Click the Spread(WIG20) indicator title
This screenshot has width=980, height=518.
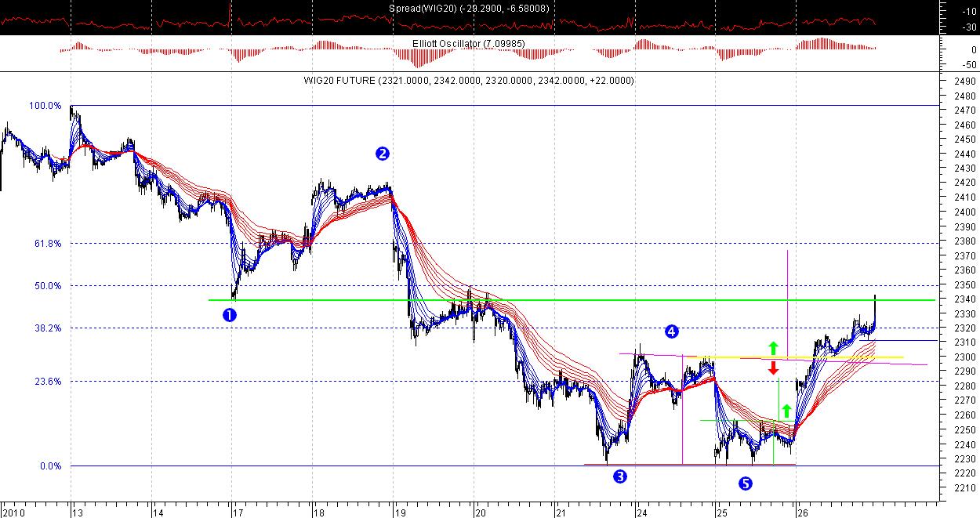point(469,8)
